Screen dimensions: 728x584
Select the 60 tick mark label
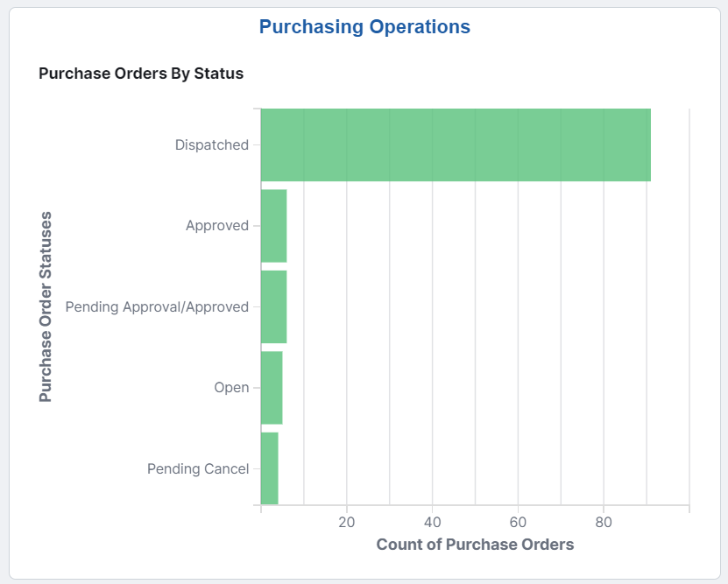coord(516,521)
